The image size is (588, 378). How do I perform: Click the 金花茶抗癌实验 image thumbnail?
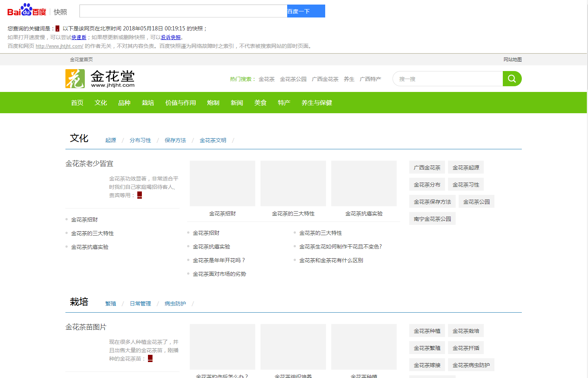tap(364, 183)
